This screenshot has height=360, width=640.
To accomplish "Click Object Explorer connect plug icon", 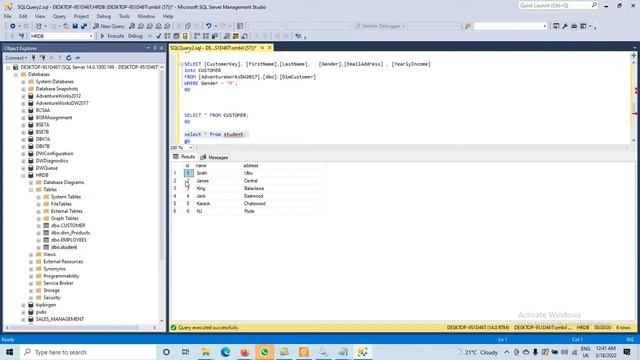I will pyautogui.click(x=34, y=58).
